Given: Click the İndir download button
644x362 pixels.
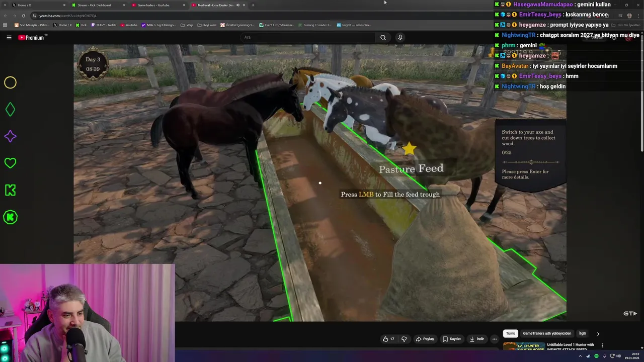Looking at the screenshot, I should click(x=476, y=339).
